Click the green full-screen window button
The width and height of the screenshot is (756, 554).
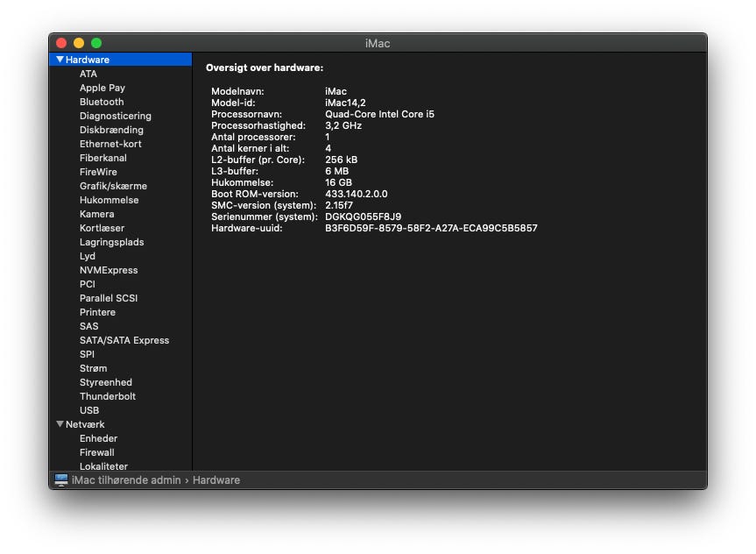coord(96,43)
